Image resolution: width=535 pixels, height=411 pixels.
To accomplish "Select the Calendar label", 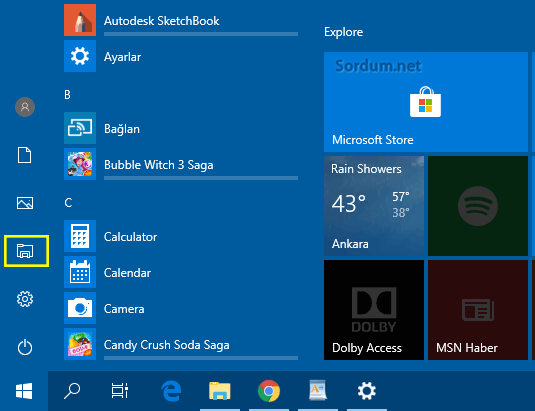I will click(x=127, y=273).
